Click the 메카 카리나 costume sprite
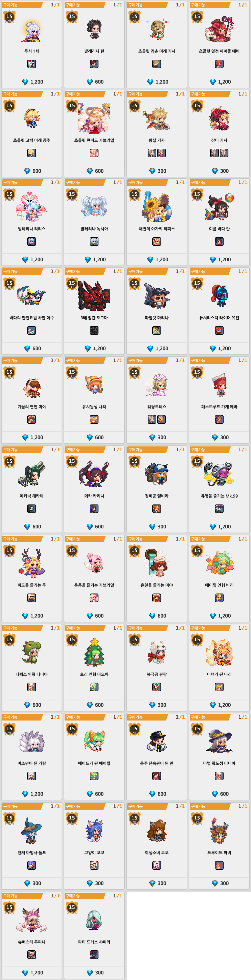This screenshot has height=980, width=251. (94, 474)
